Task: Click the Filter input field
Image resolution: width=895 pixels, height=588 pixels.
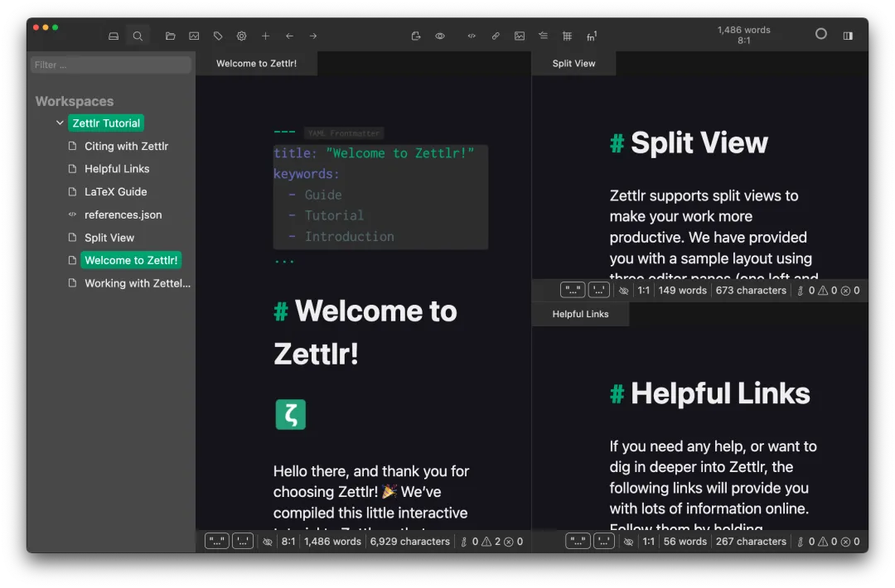Action: click(x=111, y=65)
